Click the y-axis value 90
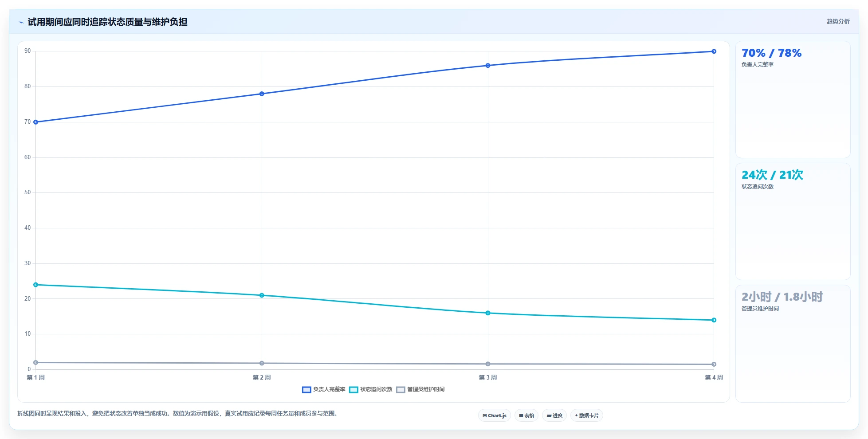The width and height of the screenshot is (868, 439). pyautogui.click(x=27, y=51)
